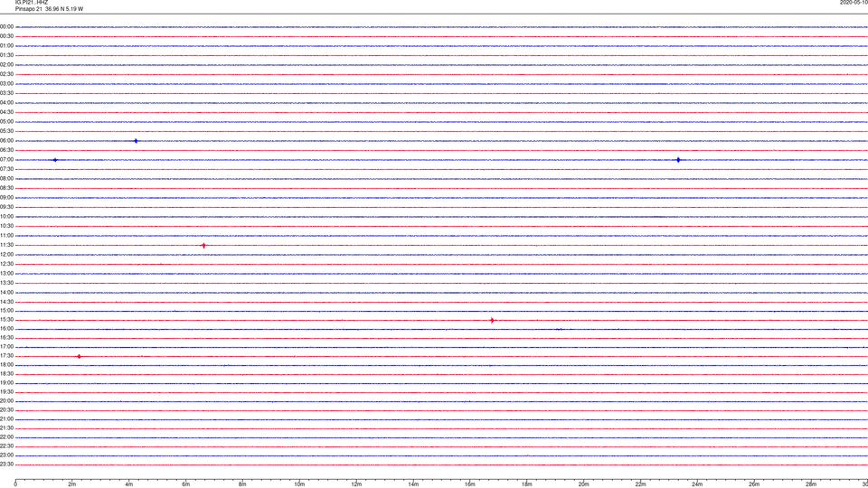Click the '10m' axis tick label

click(299, 484)
